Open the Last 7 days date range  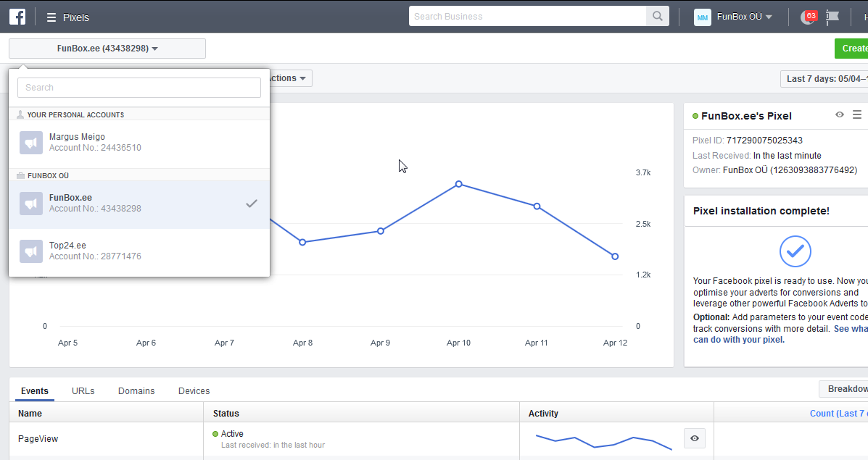tap(824, 78)
